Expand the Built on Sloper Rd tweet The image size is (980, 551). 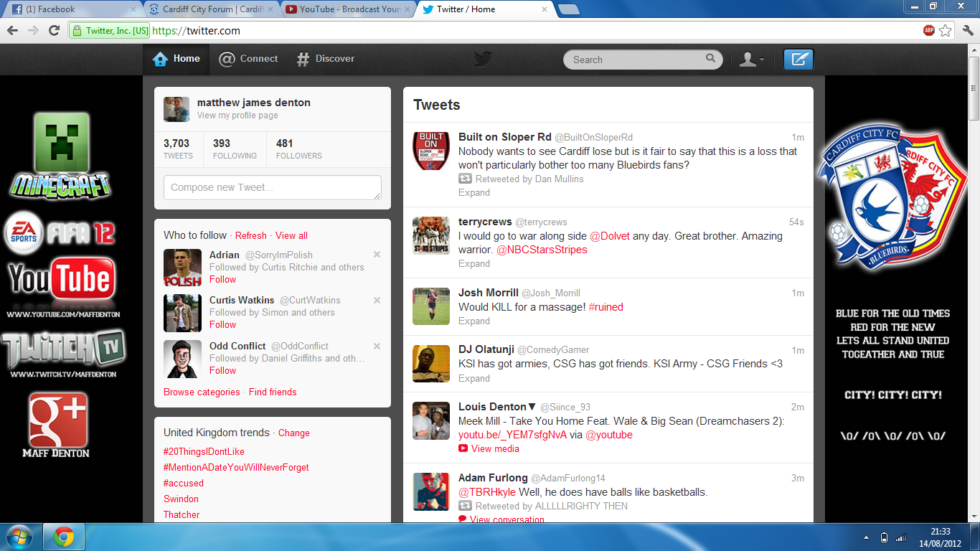click(474, 192)
